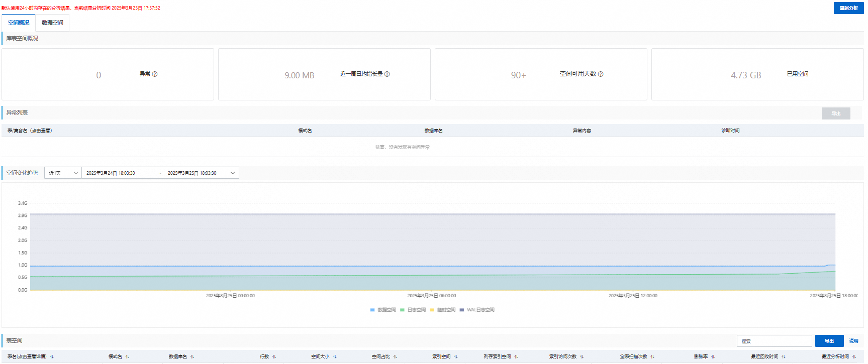Open the 近1天 time range dropdown
Screen dimensions: 868x364
click(63, 173)
